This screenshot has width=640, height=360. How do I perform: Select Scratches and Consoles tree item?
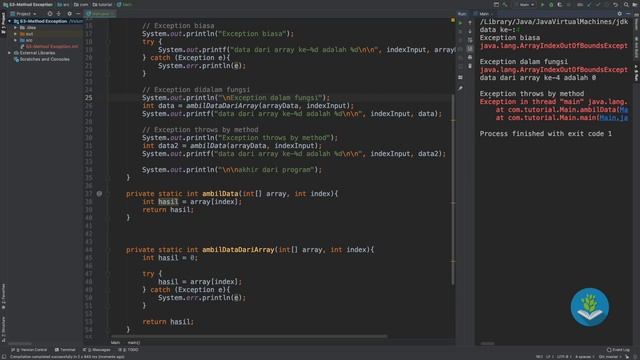(42, 59)
